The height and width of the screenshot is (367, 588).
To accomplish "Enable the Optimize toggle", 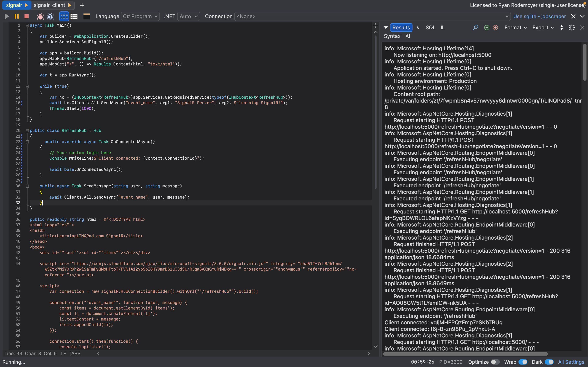I will coord(496,362).
